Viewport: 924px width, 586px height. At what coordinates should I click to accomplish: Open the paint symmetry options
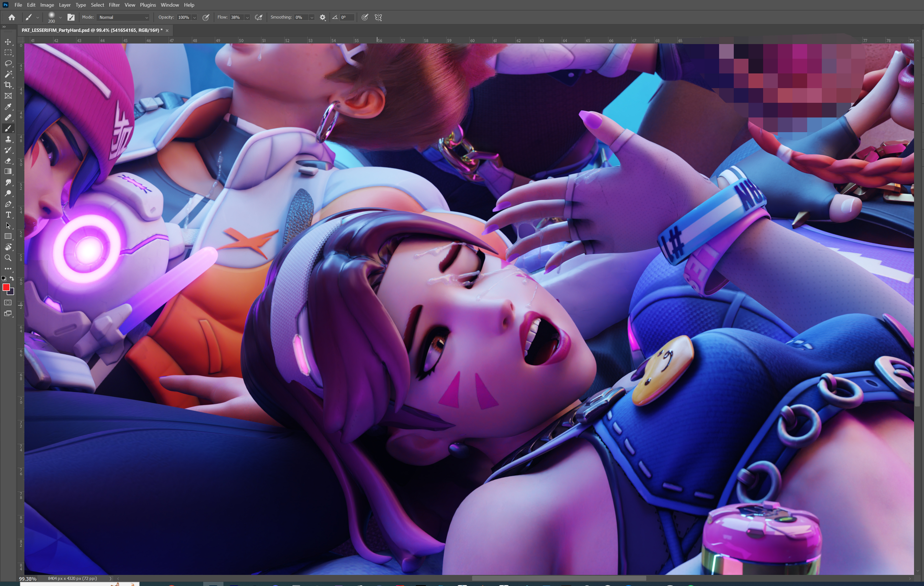click(x=378, y=17)
